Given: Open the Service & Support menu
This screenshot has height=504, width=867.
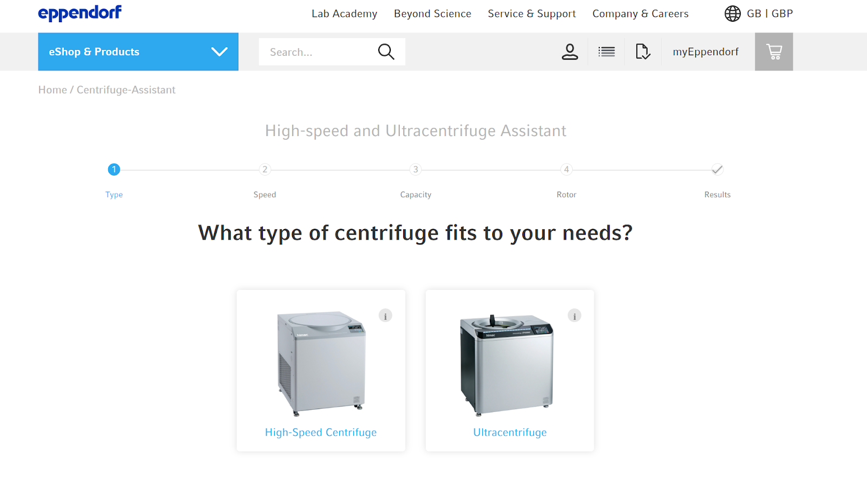Looking at the screenshot, I should click(532, 14).
